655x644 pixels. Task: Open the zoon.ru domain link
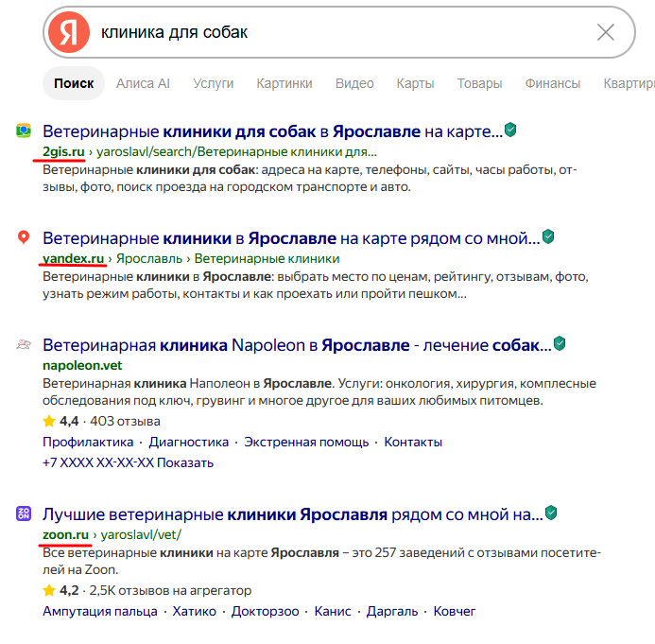click(x=65, y=535)
